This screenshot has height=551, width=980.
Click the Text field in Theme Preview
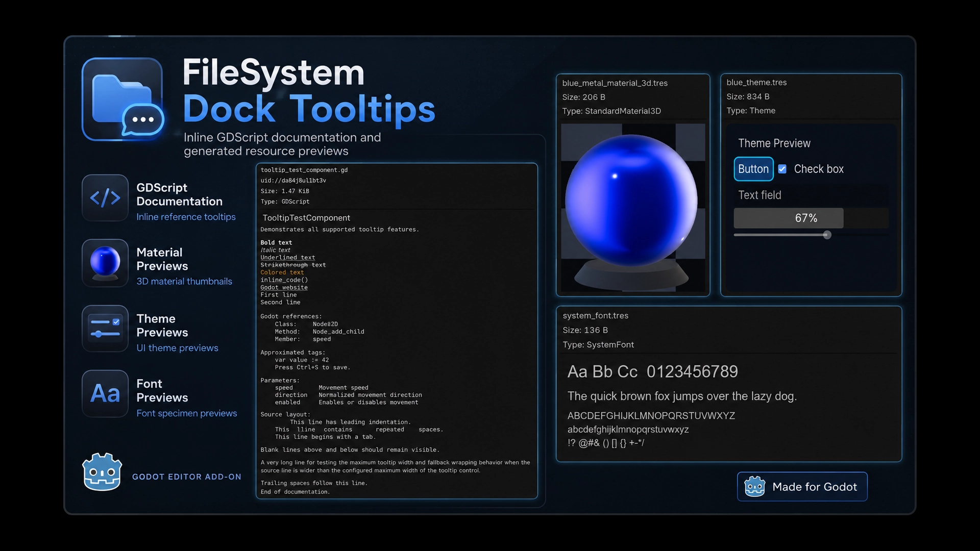811,195
